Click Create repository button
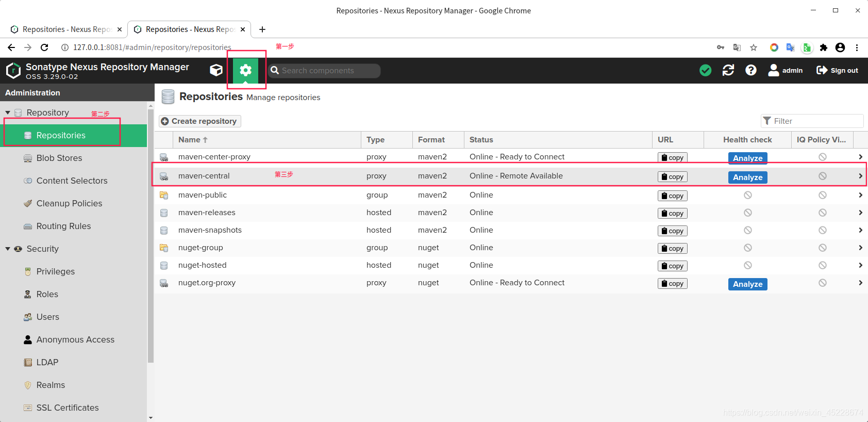868x422 pixels. [x=199, y=121]
